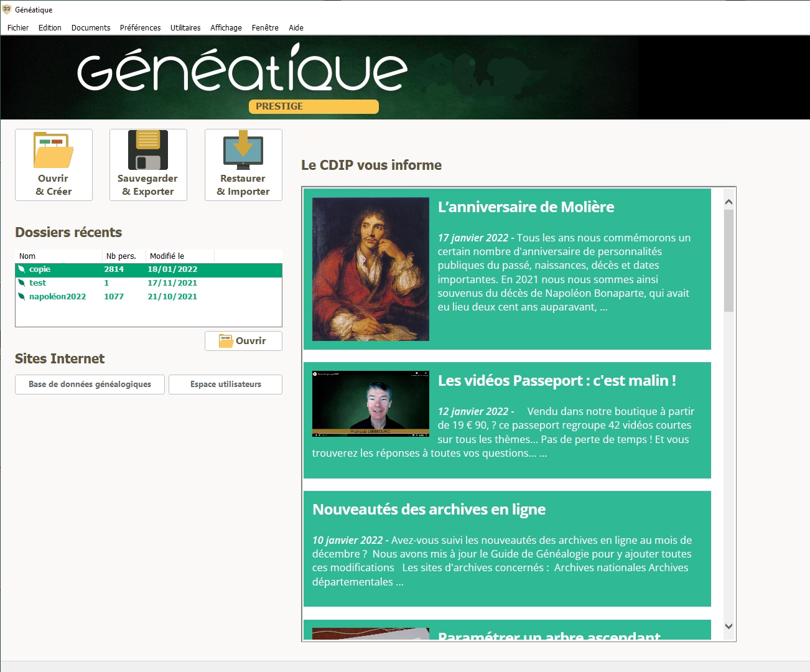The image size is (810, 672).
Task: Click the PRESTIGE badge in banner
Action: [314, 106]
